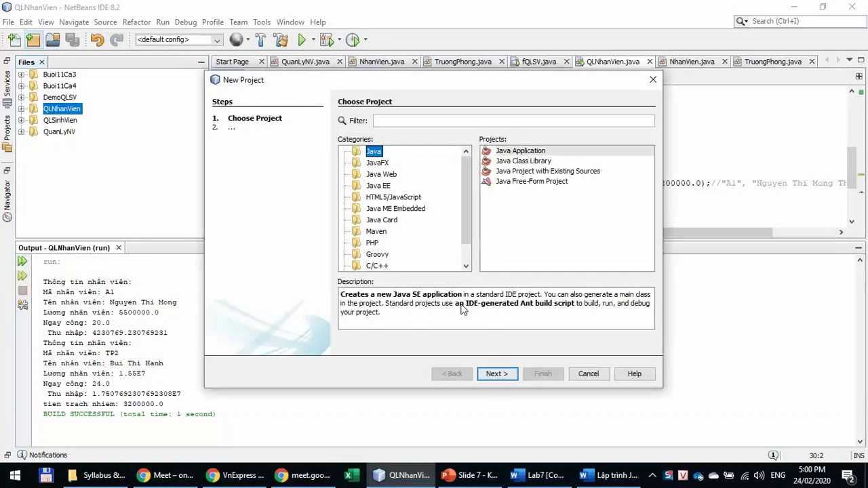Select Java Free-Form Project

pos(531,182)
